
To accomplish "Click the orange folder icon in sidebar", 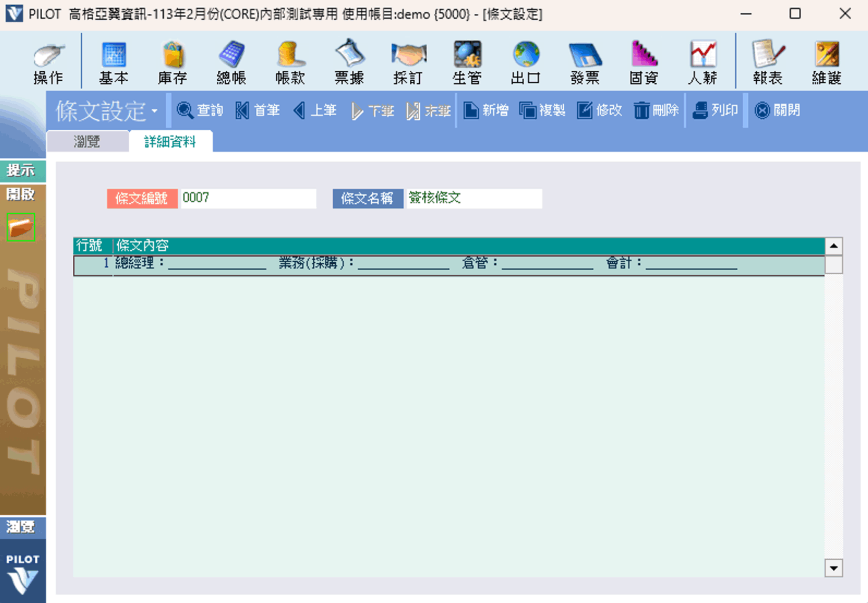I will point(21,227).
